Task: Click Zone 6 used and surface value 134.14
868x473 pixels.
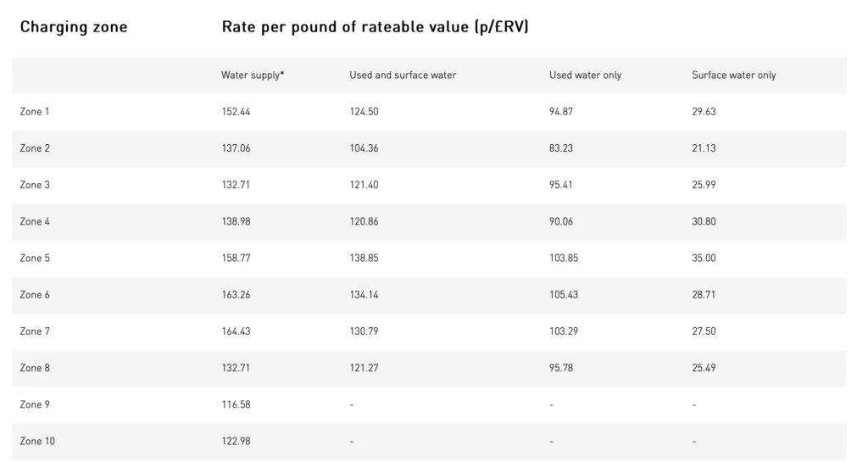Action: (364, 294)
